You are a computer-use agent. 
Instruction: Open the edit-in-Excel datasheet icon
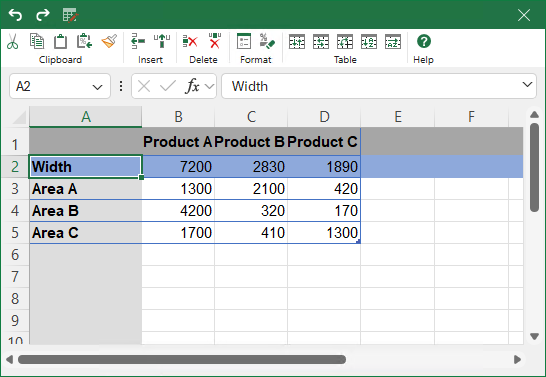tap(70, 15)
